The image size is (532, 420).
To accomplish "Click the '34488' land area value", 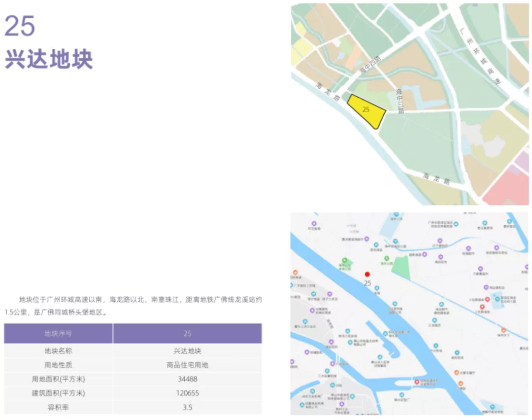I will pos(187,379).
